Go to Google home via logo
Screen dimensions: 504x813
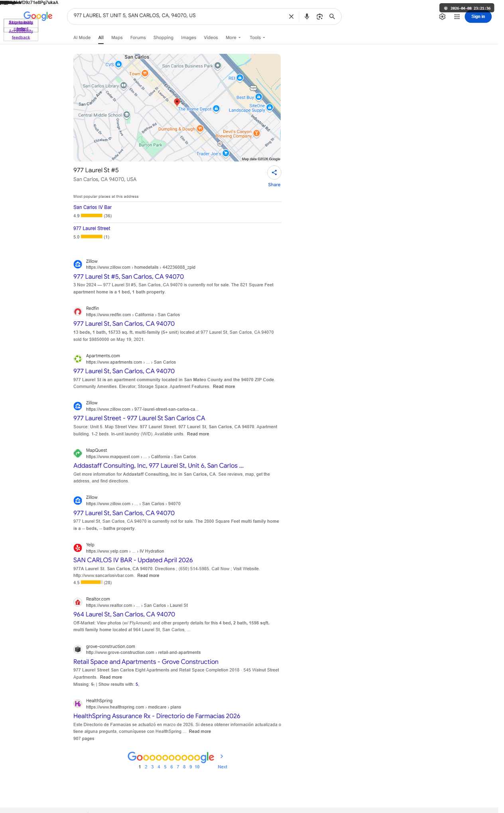[38, 16]
